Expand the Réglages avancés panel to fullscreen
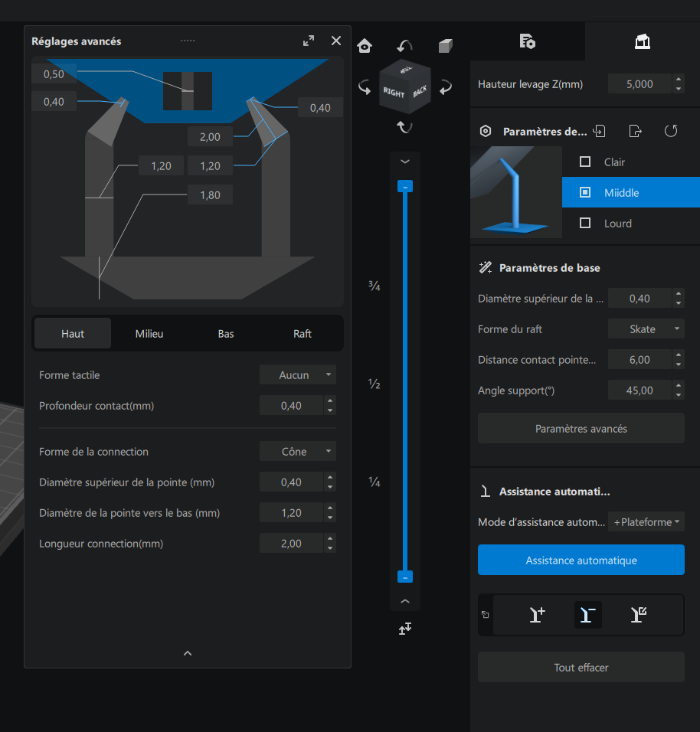This screenshot has width=700, height=732. click(x=309, y=41)
